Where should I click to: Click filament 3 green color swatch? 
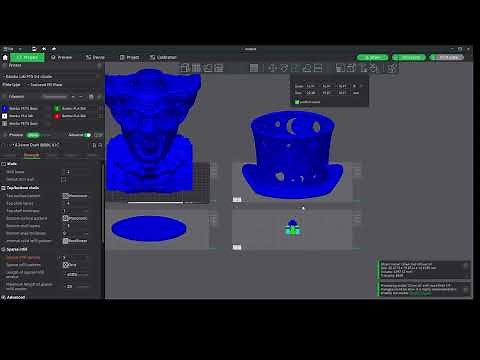(57, 109)
